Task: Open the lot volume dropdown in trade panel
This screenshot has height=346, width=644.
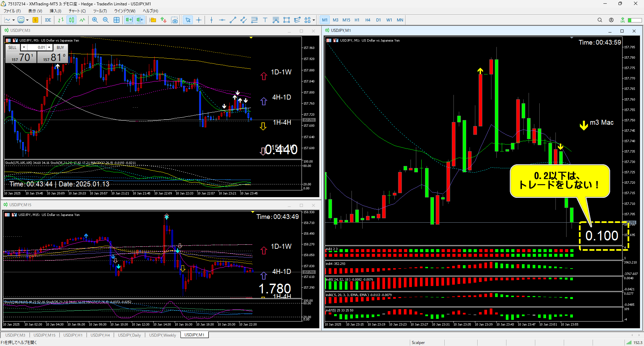Action: tap(24, 47)
